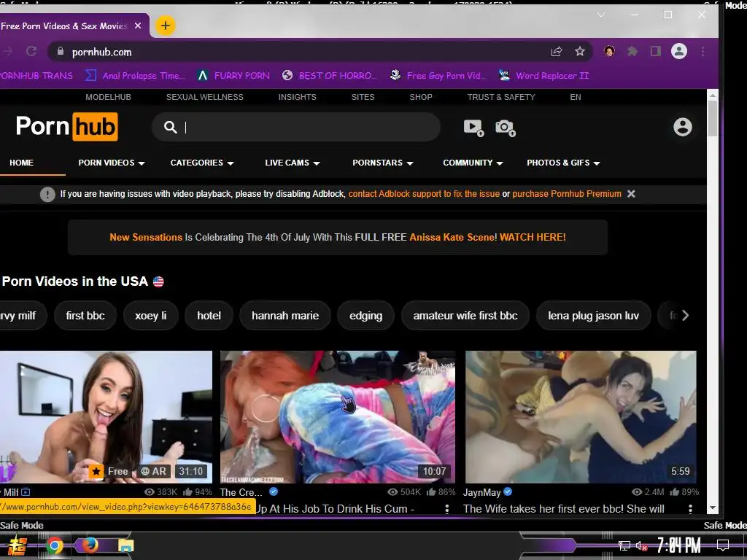The width and height of the screenshot is (747, 560).
Task: Click the avatar extension icon in toolbar
Action: coord(609,51)
